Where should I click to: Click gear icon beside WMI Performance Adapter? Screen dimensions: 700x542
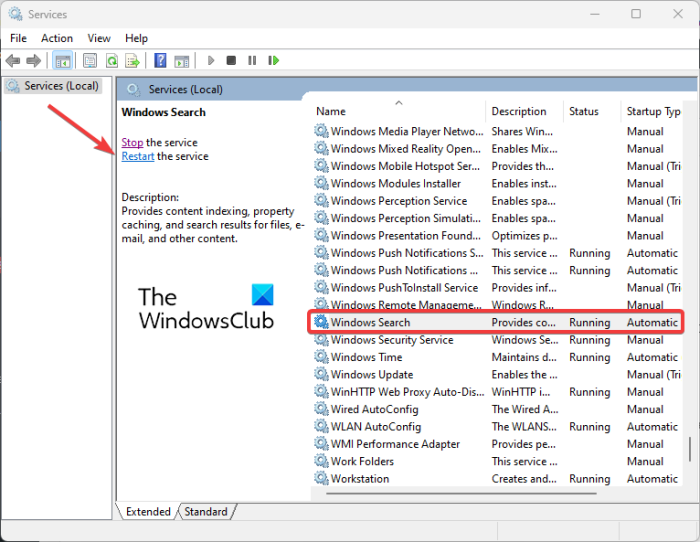tap(321, 443)
